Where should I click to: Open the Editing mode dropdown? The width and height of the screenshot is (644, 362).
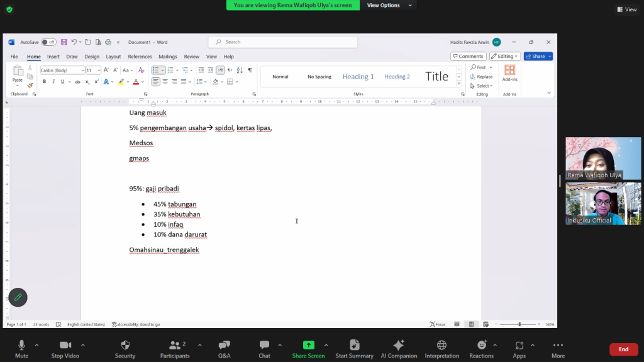pos(505,57)
